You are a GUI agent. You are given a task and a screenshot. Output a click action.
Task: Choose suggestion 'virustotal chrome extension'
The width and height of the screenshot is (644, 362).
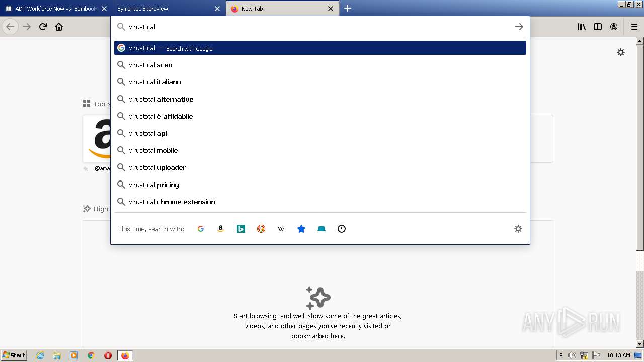[x=320, y=202]
